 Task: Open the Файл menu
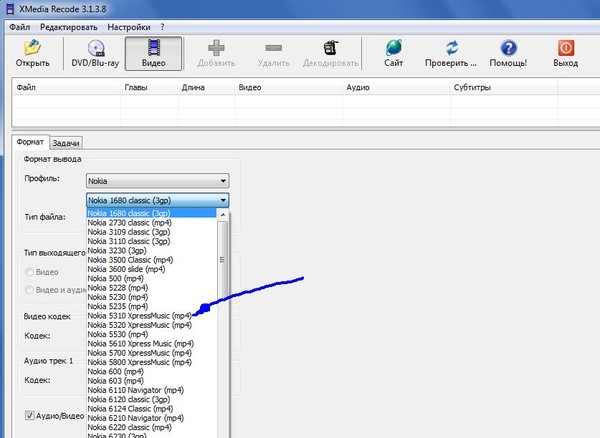pyautogui.click(x=20, y=27)
